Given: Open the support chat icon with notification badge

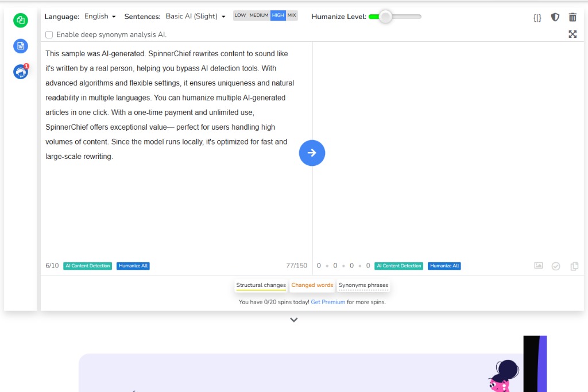Looking at the screenshot, I should [21, 72].
